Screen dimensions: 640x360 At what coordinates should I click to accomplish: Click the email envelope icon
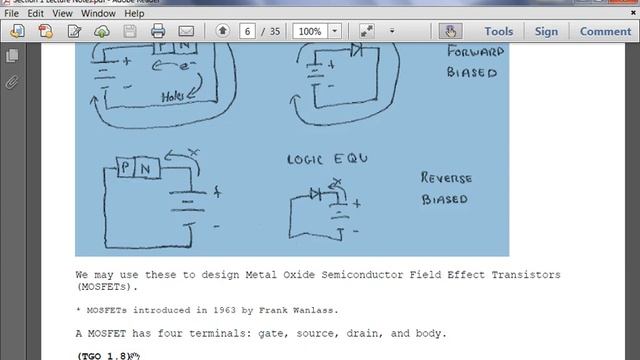(x=186, y=31)
